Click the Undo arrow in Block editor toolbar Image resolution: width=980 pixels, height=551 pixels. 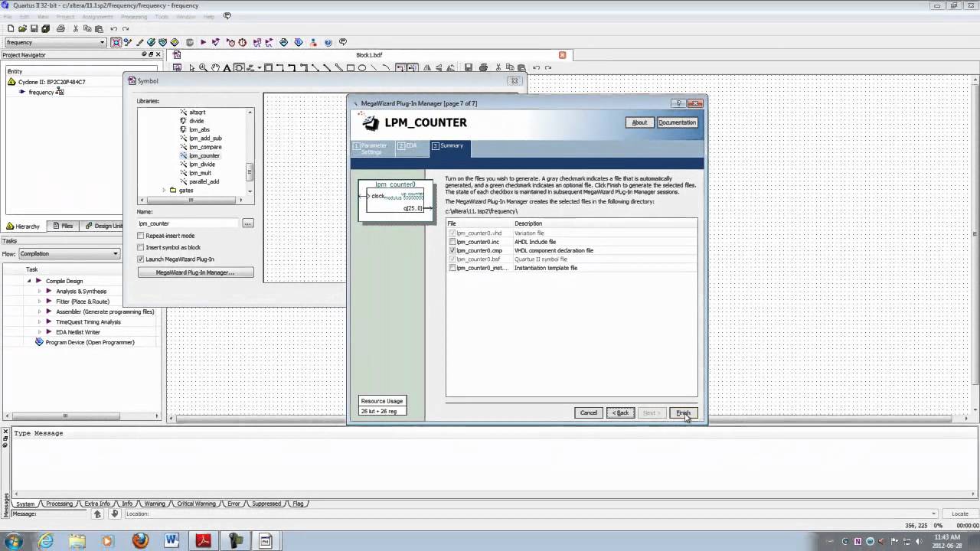pos(537,68)
